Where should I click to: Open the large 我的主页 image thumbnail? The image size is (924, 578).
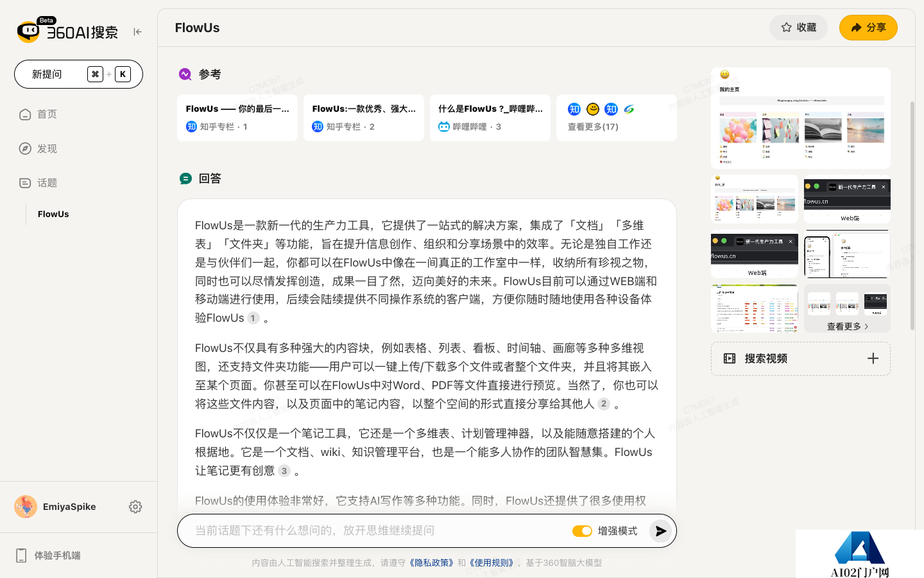(x=801, y=118)
